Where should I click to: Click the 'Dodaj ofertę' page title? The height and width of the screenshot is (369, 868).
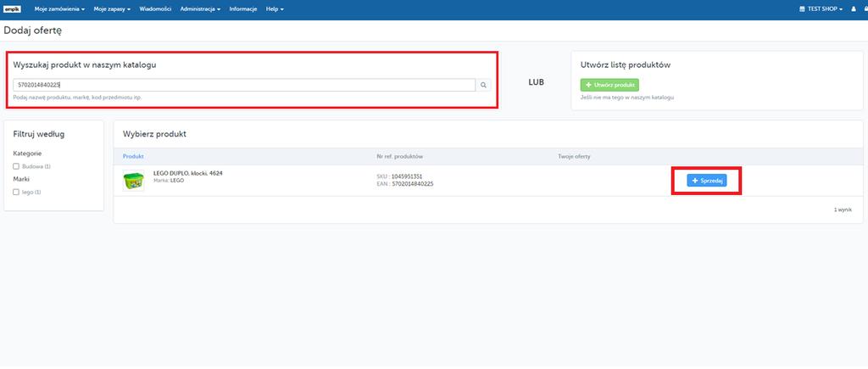click(33, 31)
